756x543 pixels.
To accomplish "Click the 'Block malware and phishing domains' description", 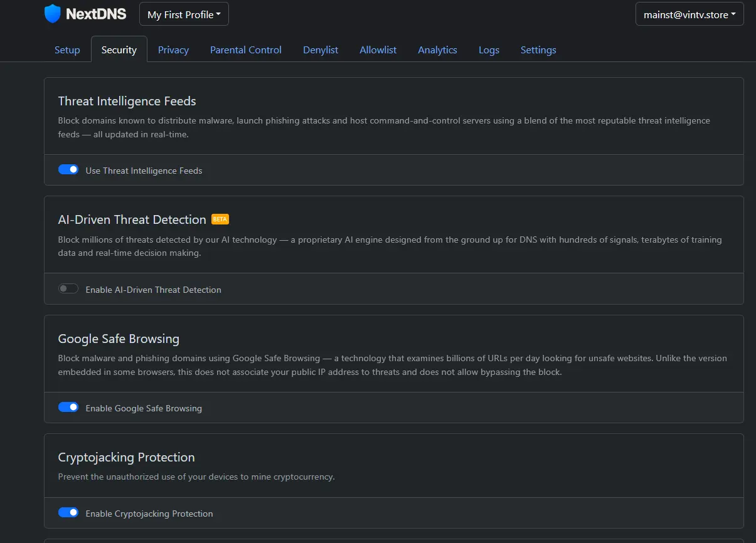I will [x=393, y=365].
